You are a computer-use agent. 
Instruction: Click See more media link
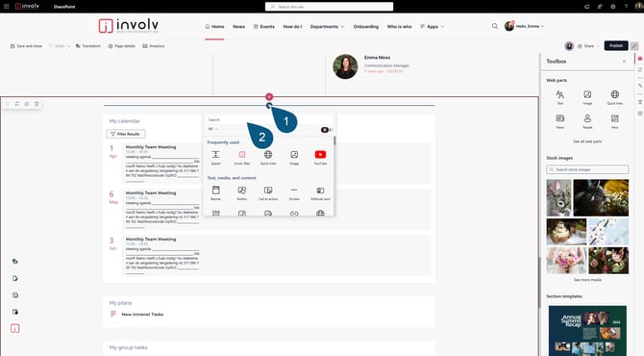[587, 280]
